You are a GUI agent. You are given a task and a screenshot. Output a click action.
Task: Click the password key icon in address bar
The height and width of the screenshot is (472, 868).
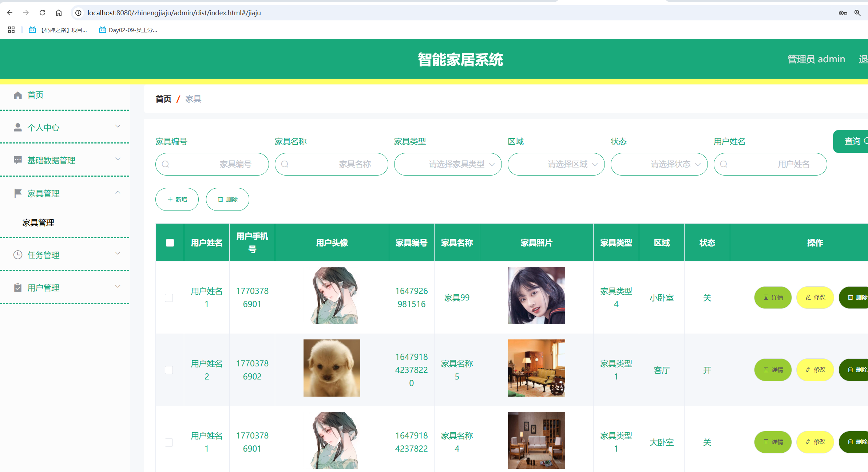point(843,13)
